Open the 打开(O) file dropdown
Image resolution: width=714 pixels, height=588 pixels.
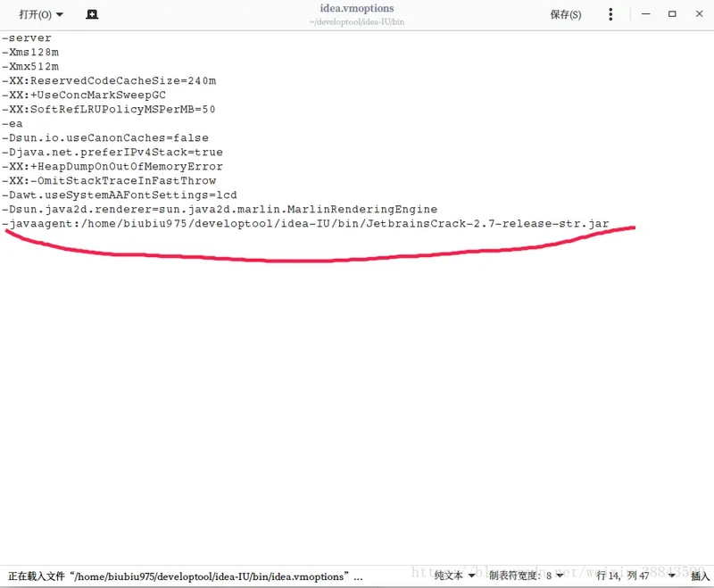tap(41, 15)
